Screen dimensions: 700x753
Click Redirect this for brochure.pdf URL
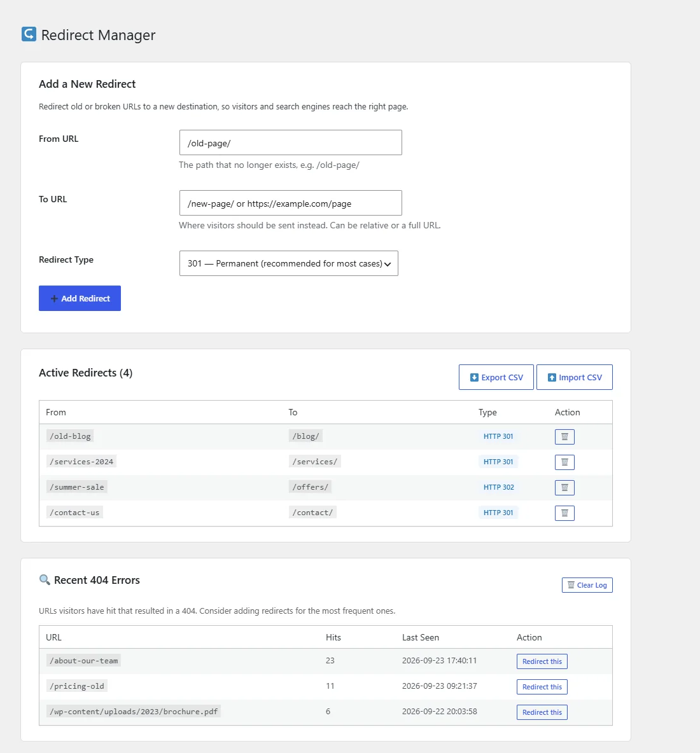click(542, 712)
